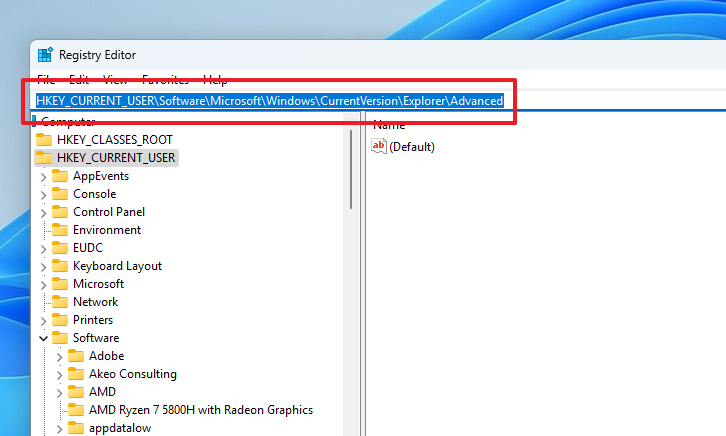726x436 pixels.
Task: Click the Control Panel folder icon
Action: tap(60, 212)
